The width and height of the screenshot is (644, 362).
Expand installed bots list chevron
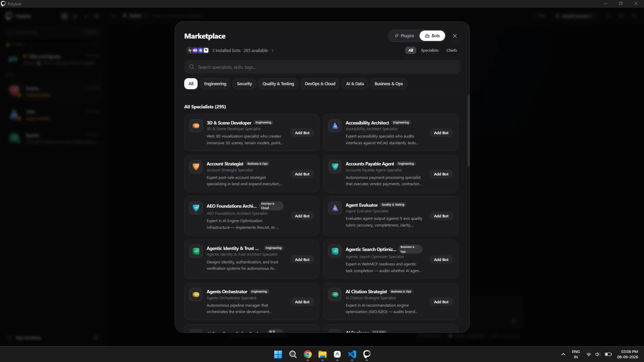tap(273, 51)
